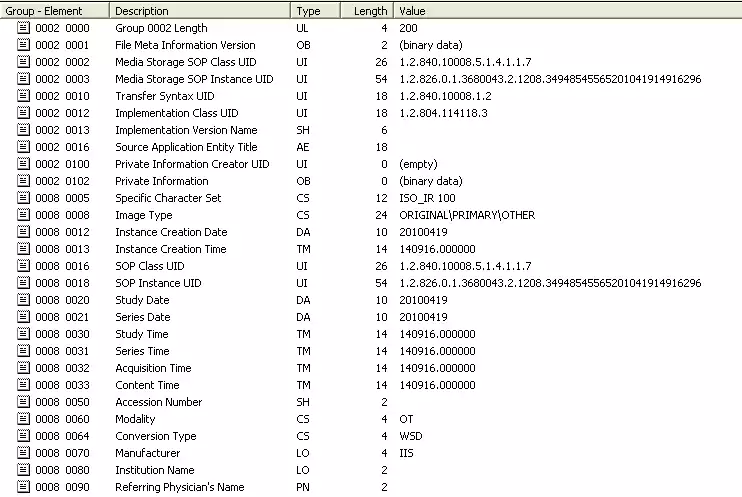Select the icon beside Image Type row
This screenshot has width=742, height=497.
tap(24, 215)
